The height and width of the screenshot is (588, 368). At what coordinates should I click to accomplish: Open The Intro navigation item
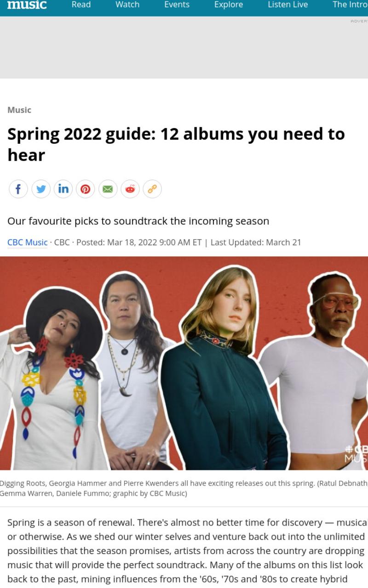click(x=350, y=5)
